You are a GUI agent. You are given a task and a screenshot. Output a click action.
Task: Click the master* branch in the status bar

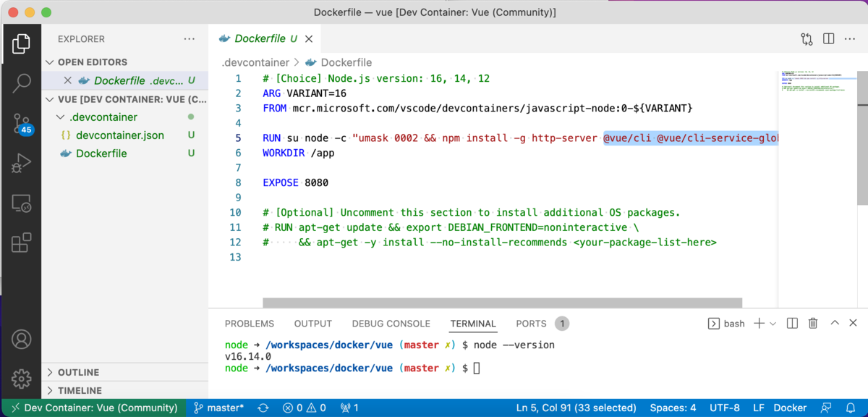tap(217, 408)
